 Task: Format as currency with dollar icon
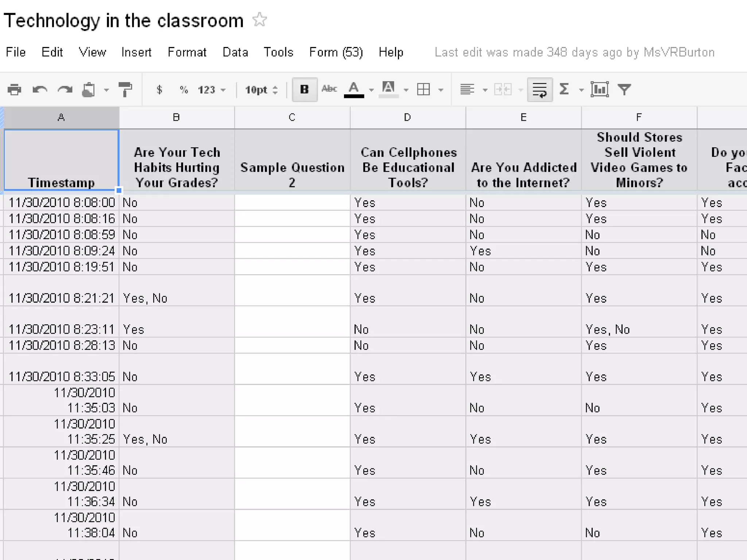(159, 89)
